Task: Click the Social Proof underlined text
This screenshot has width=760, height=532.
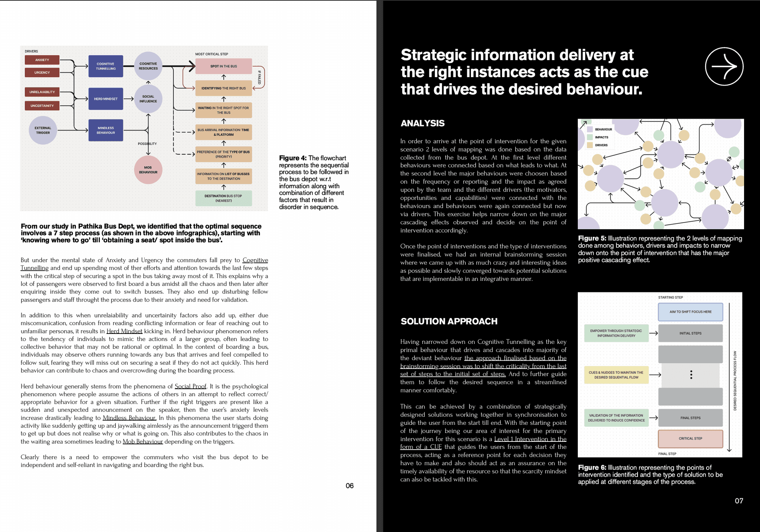Action: [190, 386]
